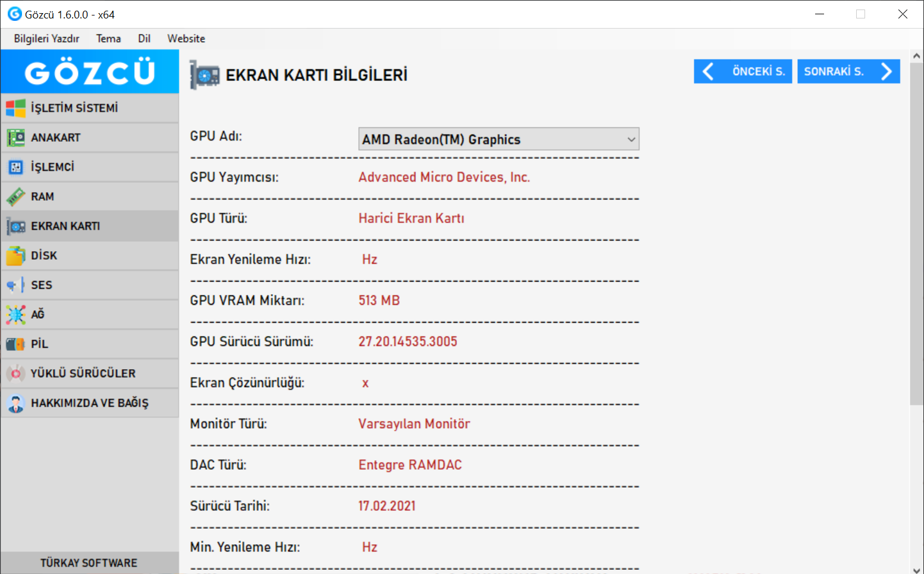Show the RAM section
The image size is (924, 574).
pyautogui.click(x=90, y=196)
